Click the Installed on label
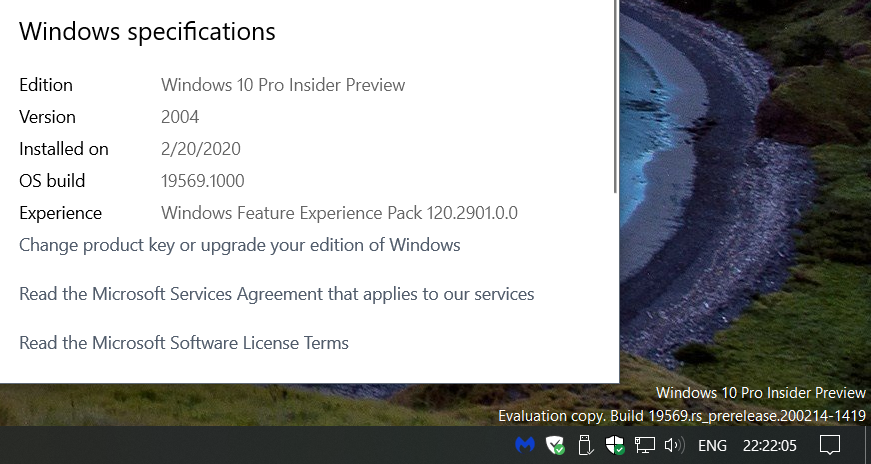 coord(64,149)
